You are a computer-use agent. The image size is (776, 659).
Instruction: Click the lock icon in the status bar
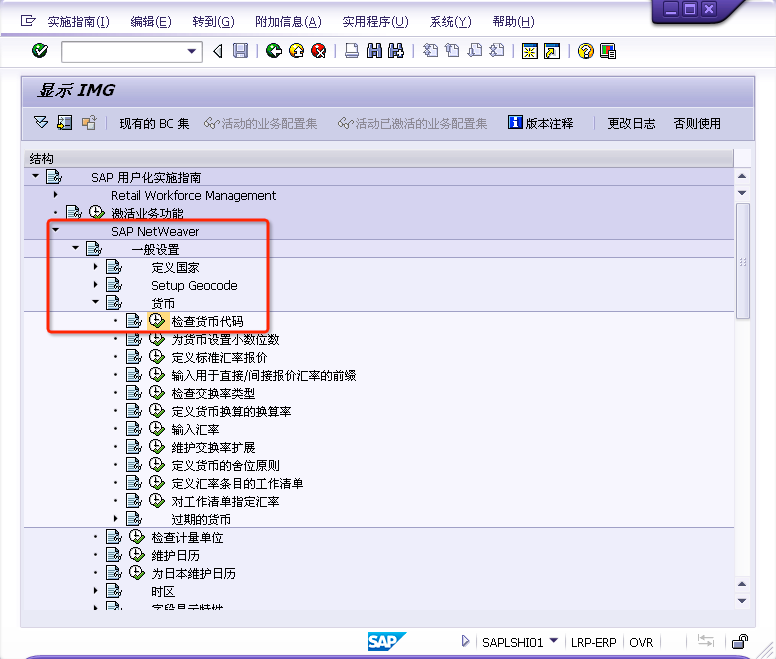[x=740, y=642]
